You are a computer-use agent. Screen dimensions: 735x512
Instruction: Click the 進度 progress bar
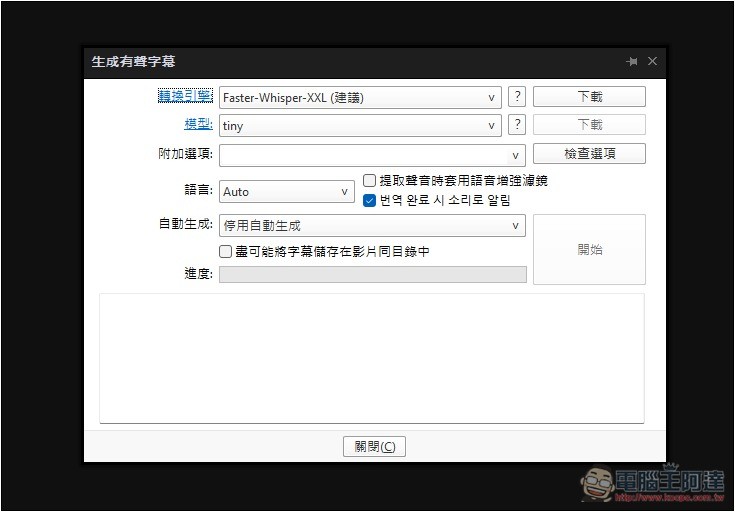(373, 275)
